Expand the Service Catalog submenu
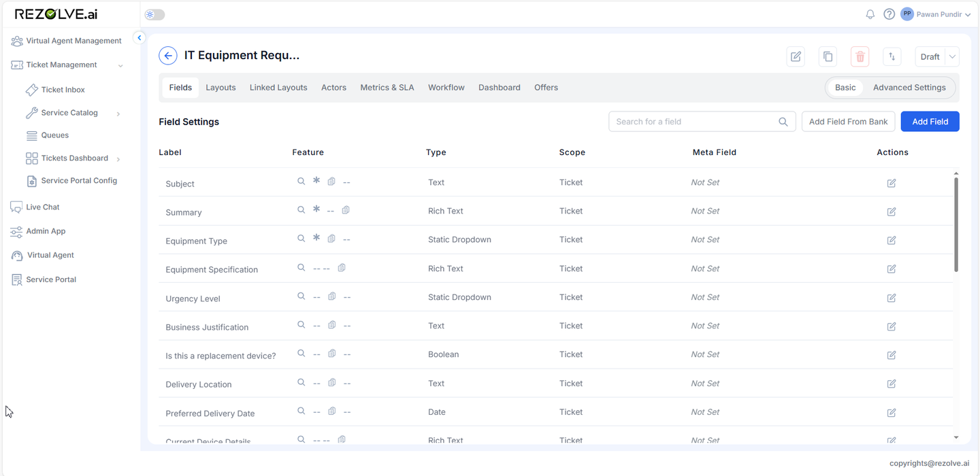The width and height of the screenshot is (980, 476). pyautogui.click(x=118, y=114)
